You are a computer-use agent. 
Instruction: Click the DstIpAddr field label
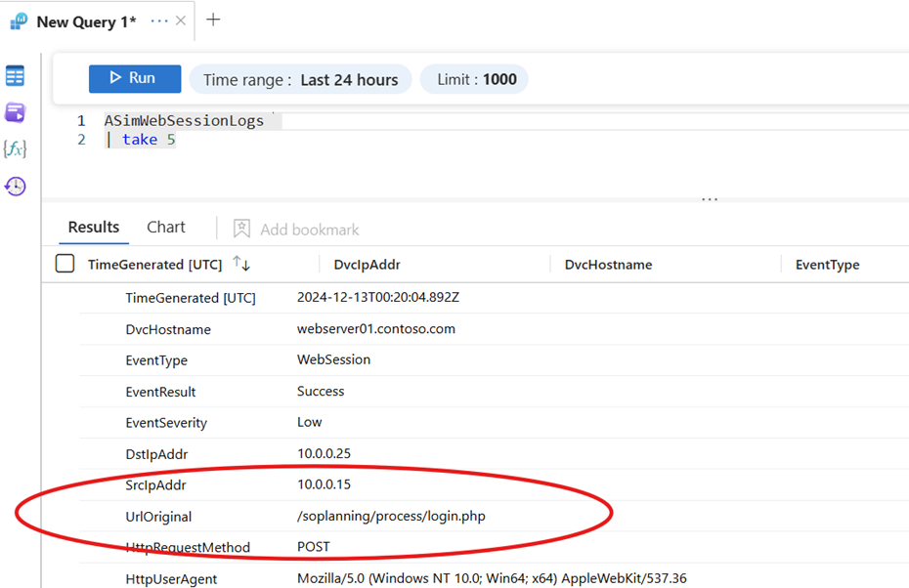tap(156, 454)
